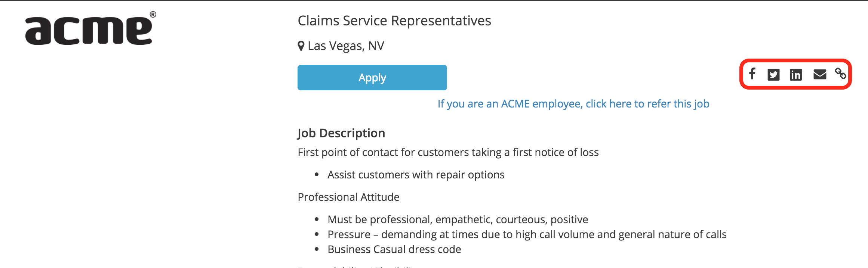Click 'Assist customers with repair options' bullet text
The height and width of the screenshot is (268, 868).
click(416, 175)
